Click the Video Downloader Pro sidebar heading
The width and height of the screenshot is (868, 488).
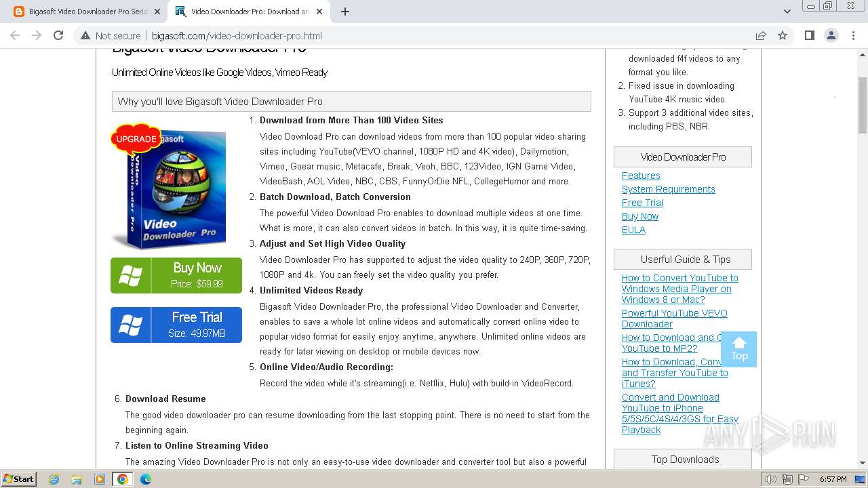(x=683, y=157)
